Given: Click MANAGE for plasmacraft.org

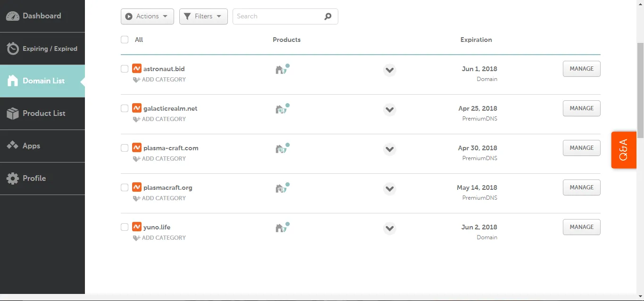Looking at the screenshot, I should click(581, 187).
